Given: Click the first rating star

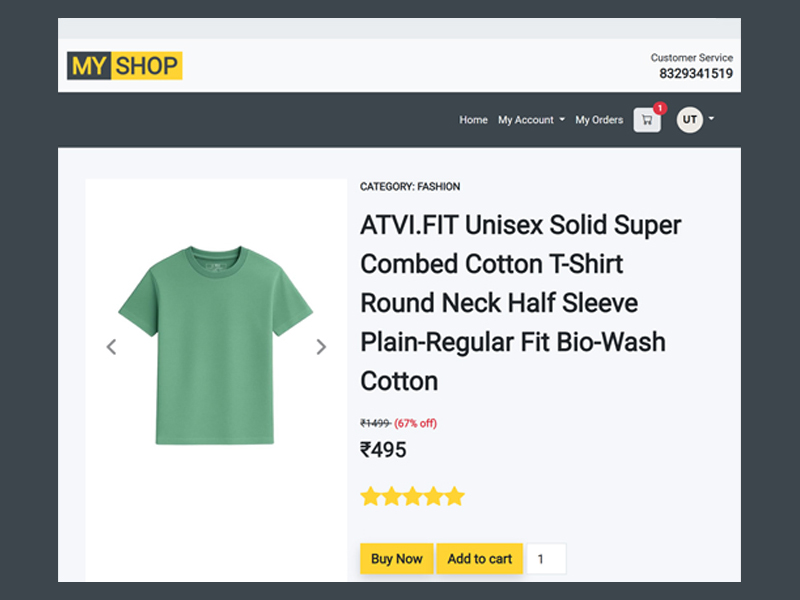Looking at the screenshot, I should (370, 496).
